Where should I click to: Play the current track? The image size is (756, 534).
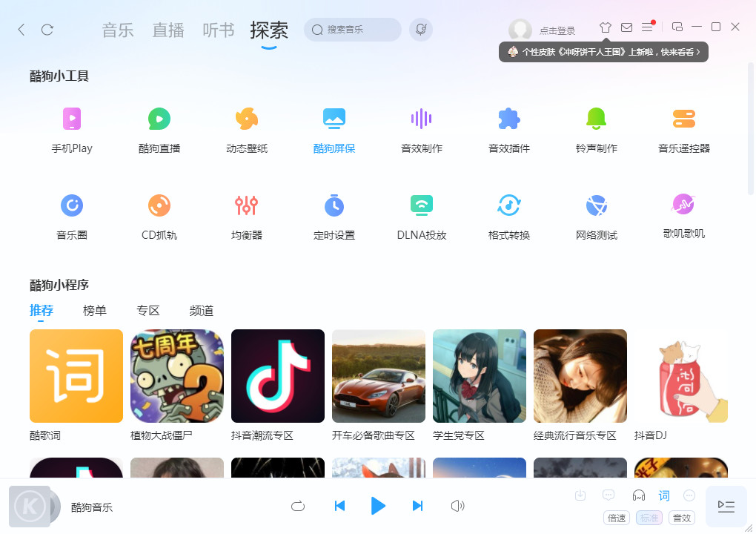378,506
